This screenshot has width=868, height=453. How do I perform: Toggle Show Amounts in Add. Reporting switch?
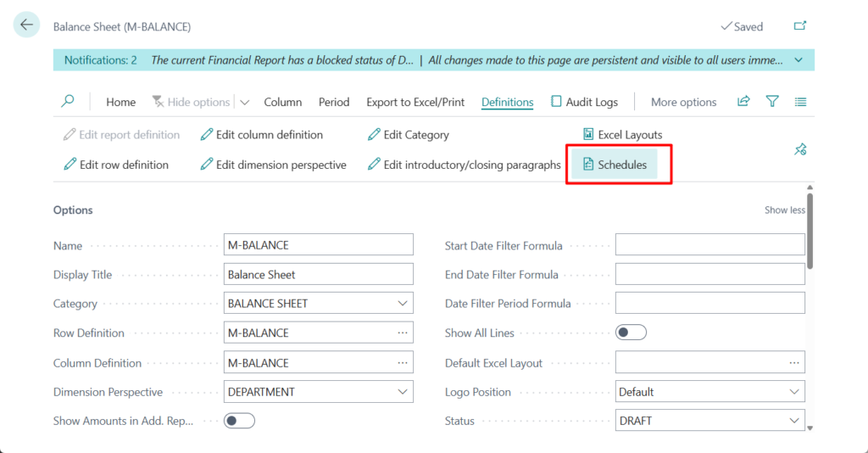click(x=239, y=421)
